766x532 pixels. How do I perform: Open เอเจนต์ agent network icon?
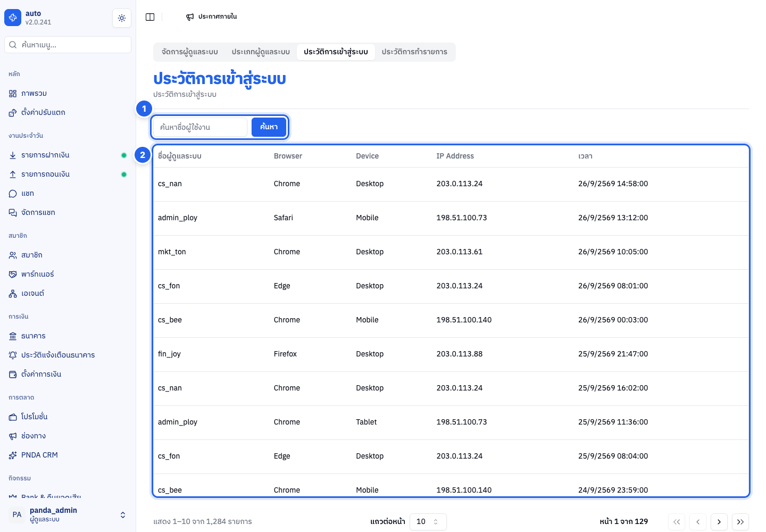(x=13, y=294)
